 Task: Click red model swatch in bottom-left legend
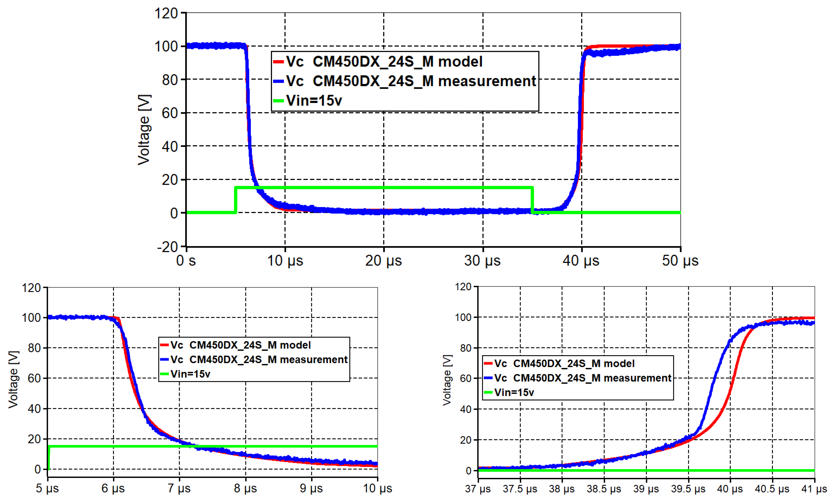coord(164,345)
